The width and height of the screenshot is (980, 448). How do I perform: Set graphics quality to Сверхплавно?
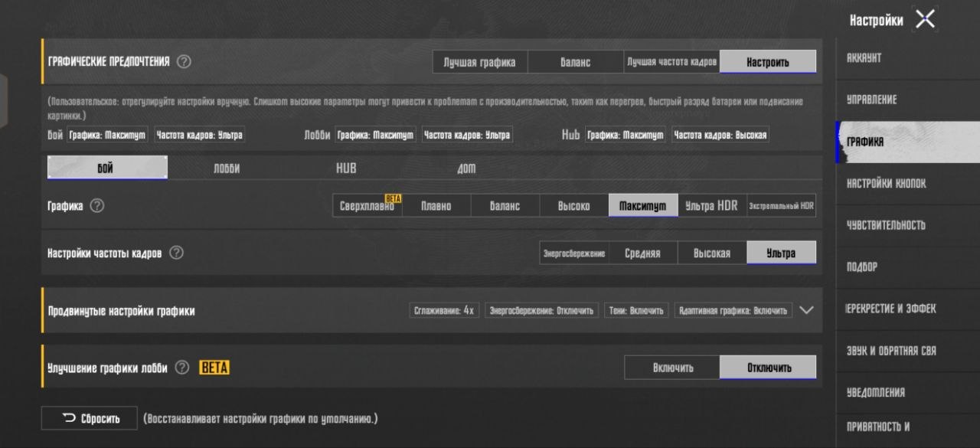pos(367,206)
